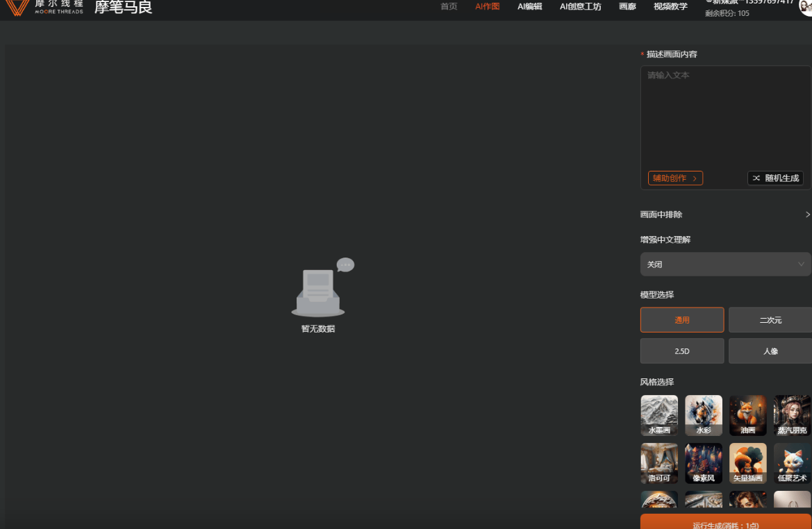Pick the 油画 oil painting fox style
The image size is (812, 529).
(748, 415)
